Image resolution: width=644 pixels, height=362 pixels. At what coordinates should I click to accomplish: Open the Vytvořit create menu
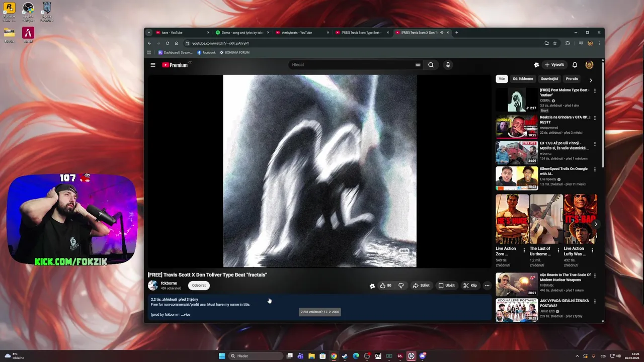pos(554,65)
